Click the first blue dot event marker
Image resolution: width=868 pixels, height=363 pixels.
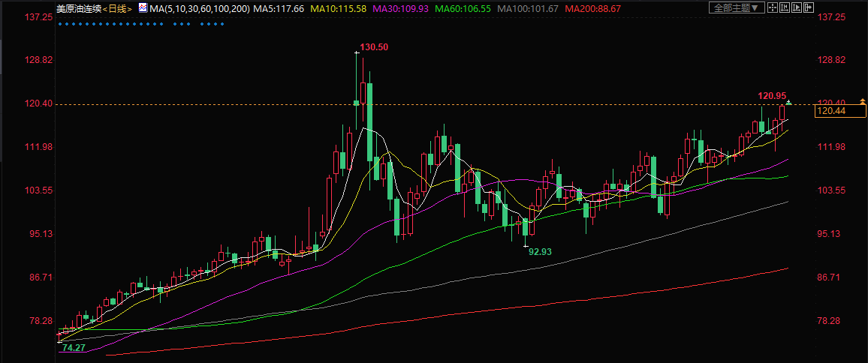tap(59, 24)
